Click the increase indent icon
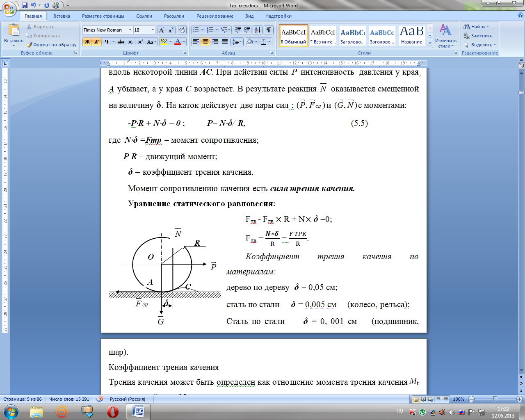Viewport: 525px width, 420px height. [247, 30]
